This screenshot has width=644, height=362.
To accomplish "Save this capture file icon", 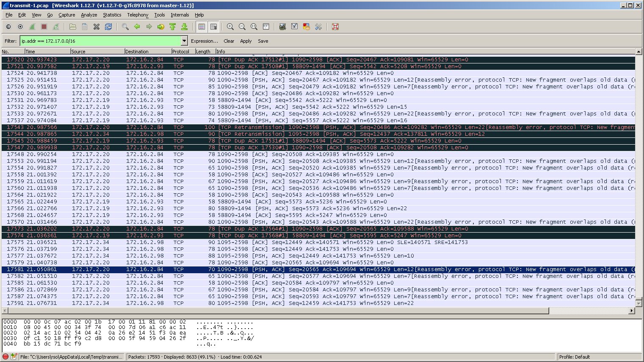I will [x=85, y=27].
